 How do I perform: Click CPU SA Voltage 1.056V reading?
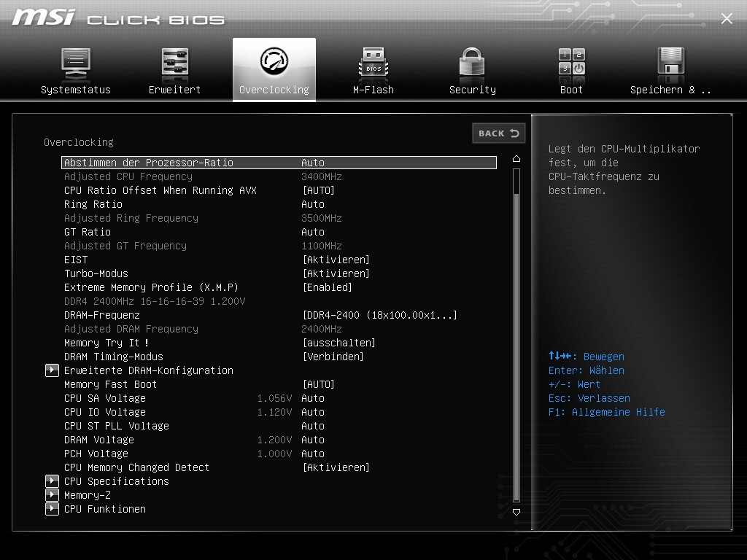[x=274, y=398]
